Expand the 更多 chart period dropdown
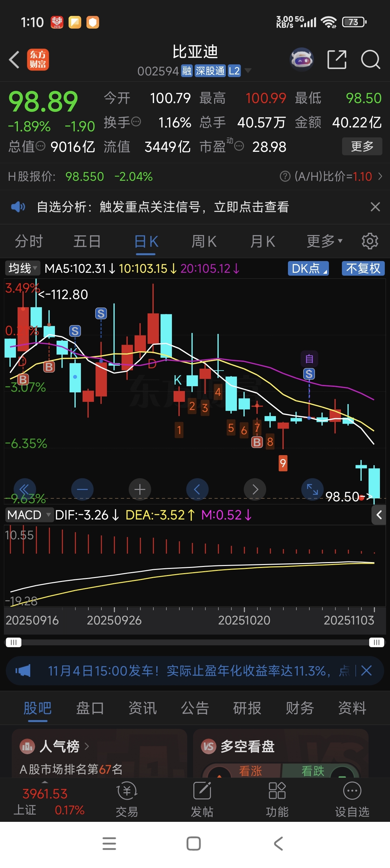 (x=324, y=241)
